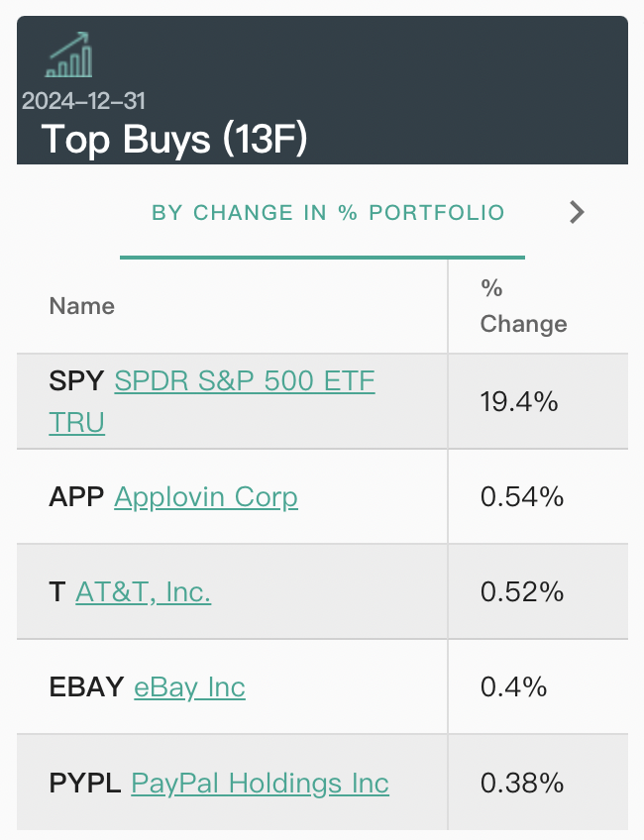Click the 0.38% value in PayPal row
644x840 pixels.
(522, 783)
